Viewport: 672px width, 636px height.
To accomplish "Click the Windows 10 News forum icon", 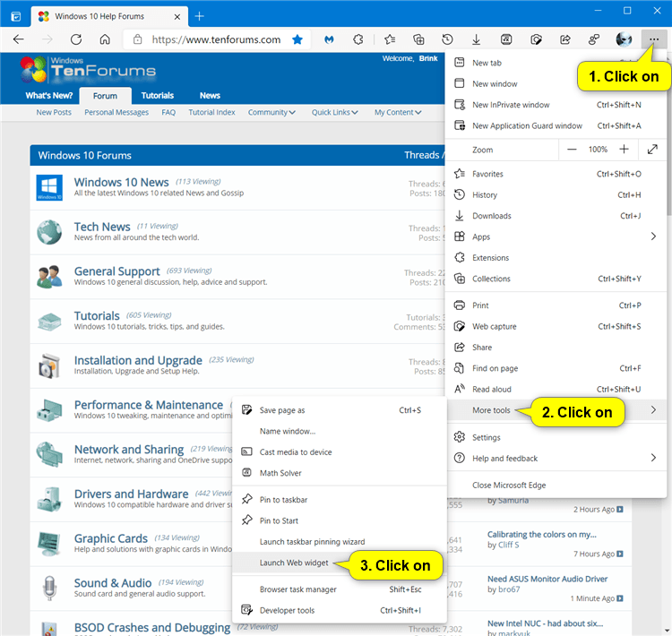I will click(x=49, y=188).
